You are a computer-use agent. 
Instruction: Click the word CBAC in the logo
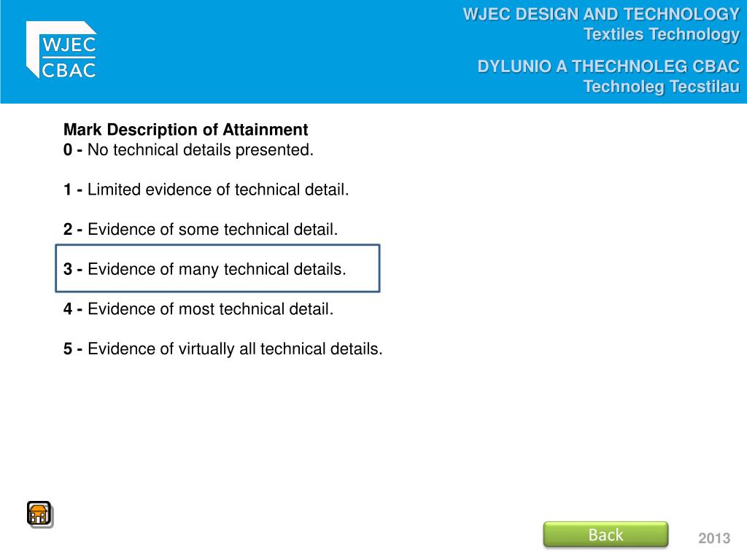(x=69, y=71)
